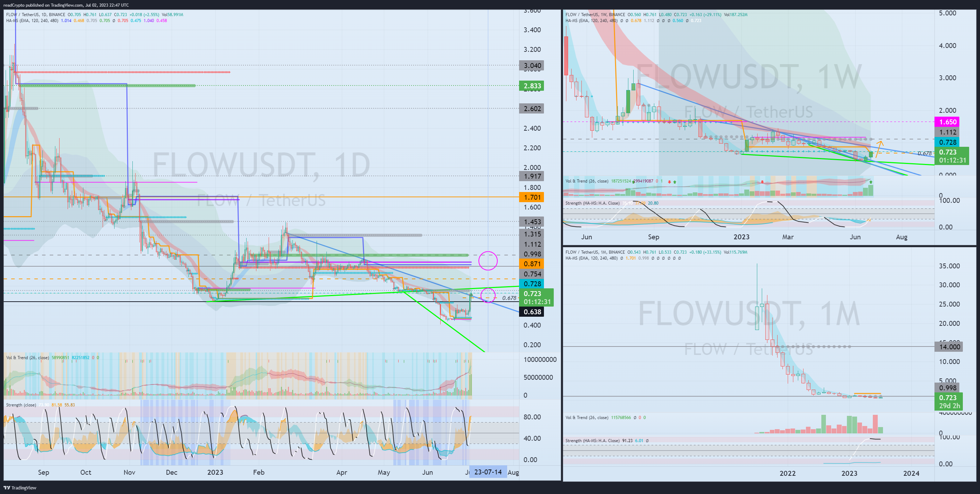Select the lower magenta circle near 0.723
The image size is (980, 494).
pyautogui.click(x=488, y=295)
